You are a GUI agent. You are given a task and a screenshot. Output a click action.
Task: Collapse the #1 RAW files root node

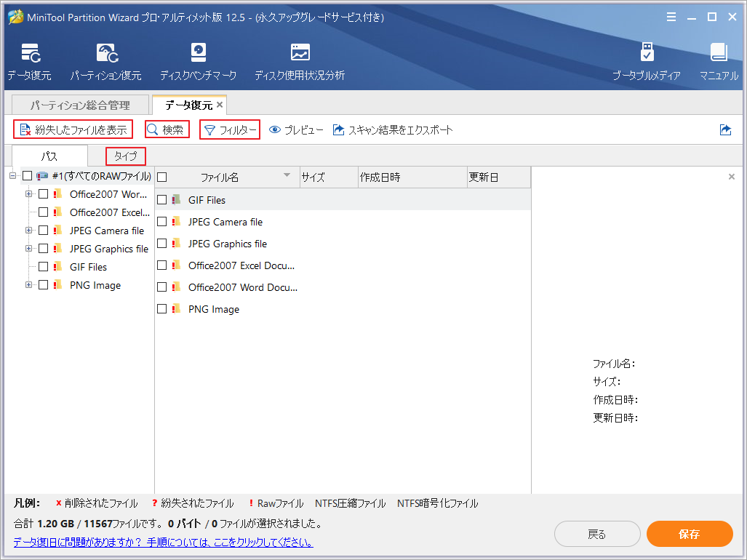13,176
